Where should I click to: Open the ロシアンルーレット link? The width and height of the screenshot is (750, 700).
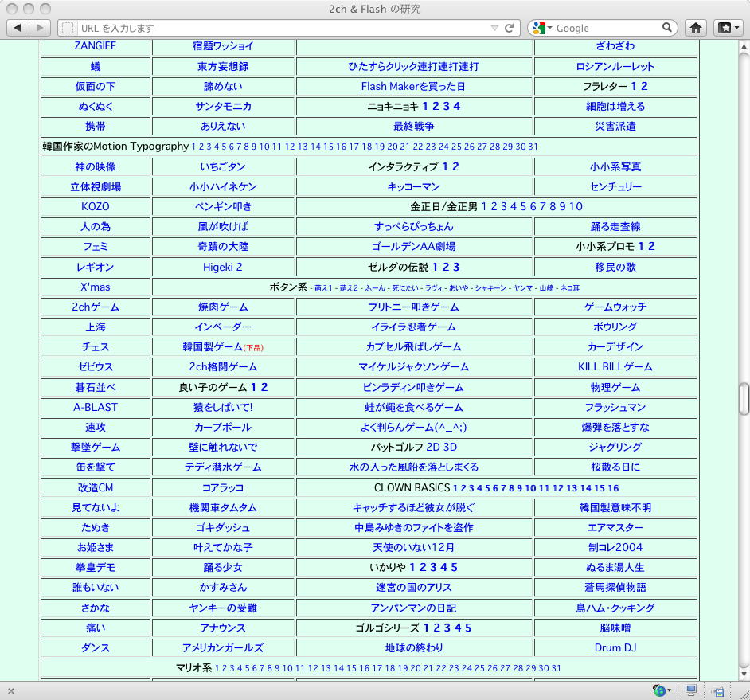click(x=615, y=67)
